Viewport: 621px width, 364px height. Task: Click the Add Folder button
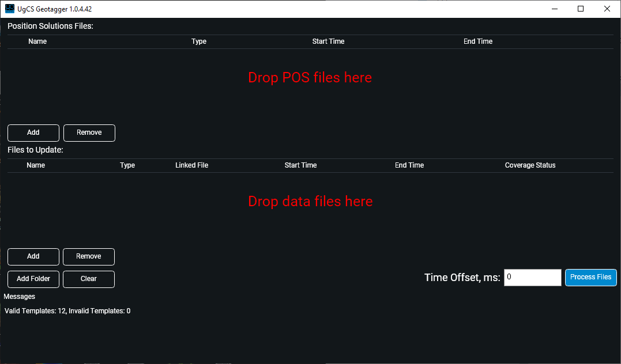coord(33,279)
